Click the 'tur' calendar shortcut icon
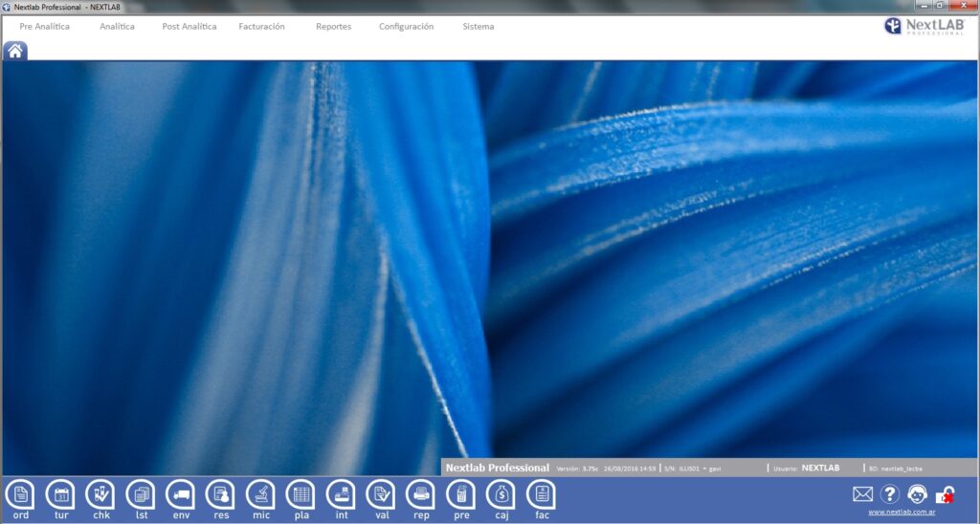This screenshot has width=980, height=524. [x=60, y=495]
